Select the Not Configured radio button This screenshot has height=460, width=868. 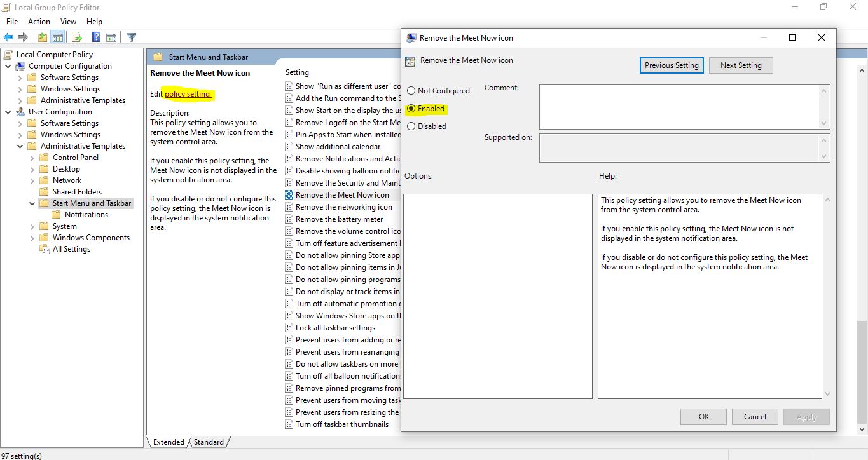point(411,91)
